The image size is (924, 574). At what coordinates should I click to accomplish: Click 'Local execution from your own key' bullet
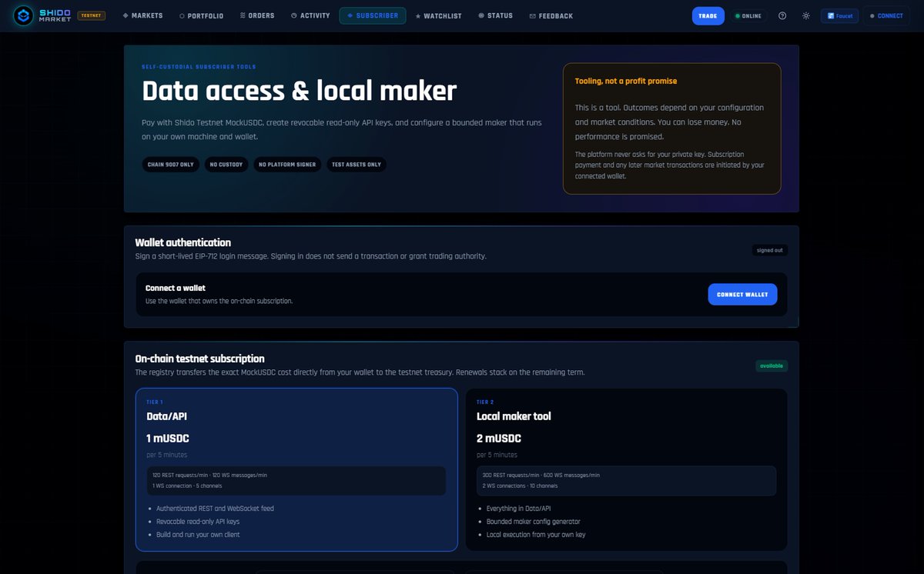[x=536, y=535]
